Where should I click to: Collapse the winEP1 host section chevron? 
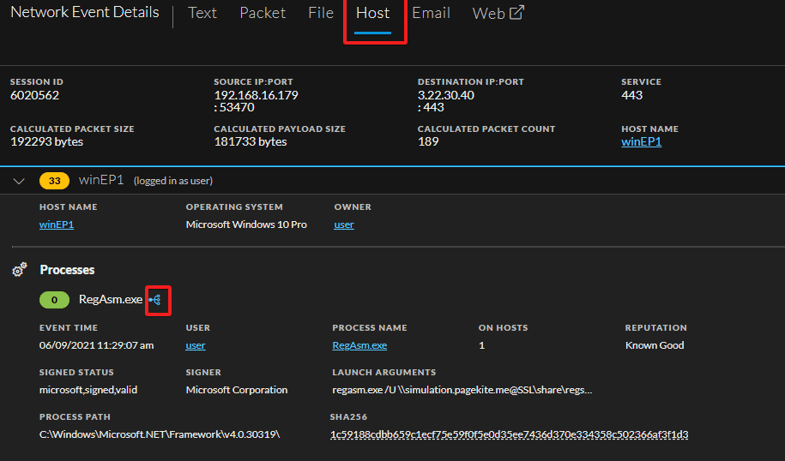19,180
